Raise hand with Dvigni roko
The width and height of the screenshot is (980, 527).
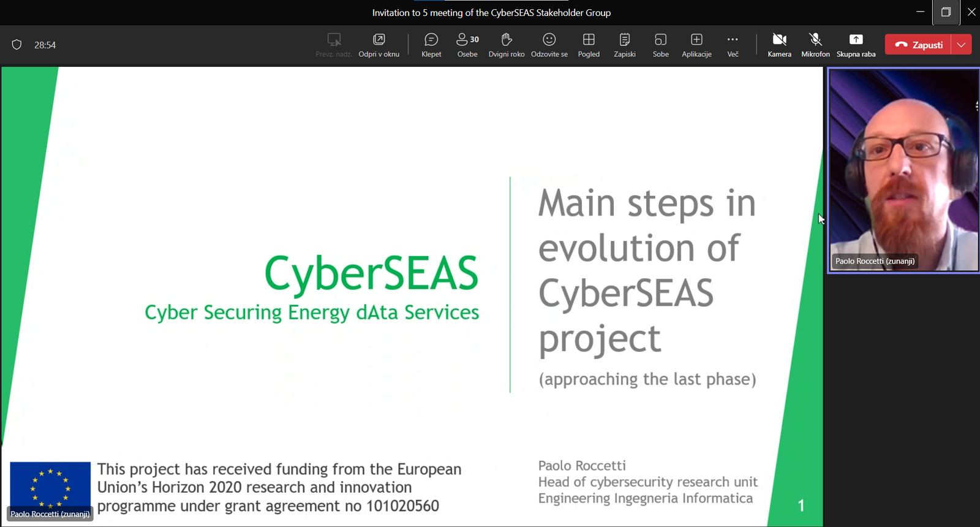[506, 45]
